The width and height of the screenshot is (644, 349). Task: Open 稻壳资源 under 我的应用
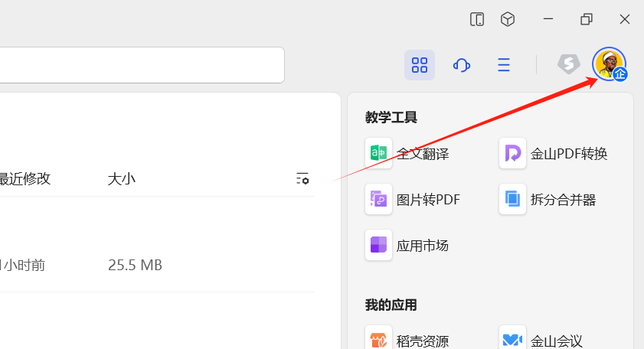(408, 341)
